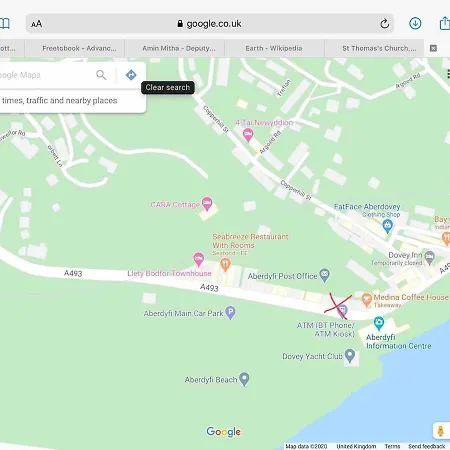
Task: Open directions with the blue diamond icon
Action: click(x=131, y=75)
